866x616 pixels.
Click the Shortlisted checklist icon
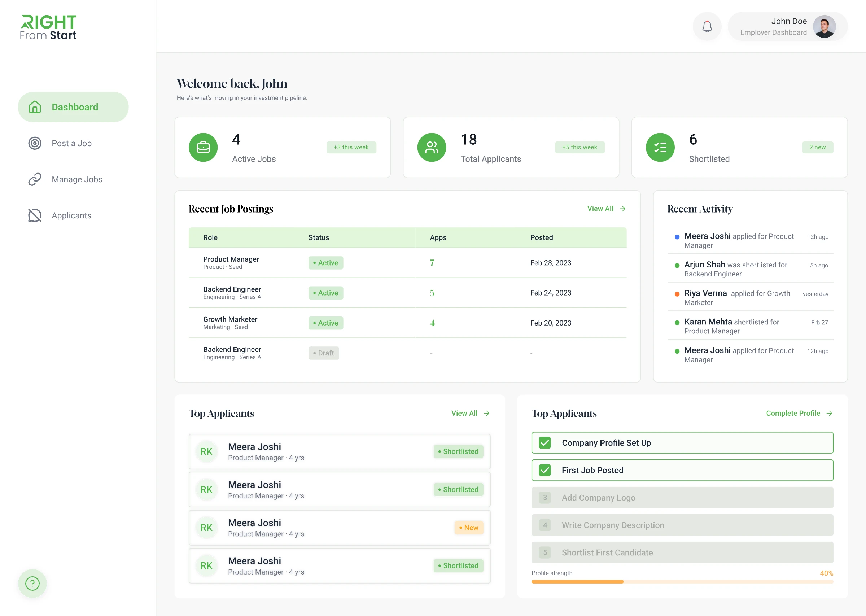[660, 147]
